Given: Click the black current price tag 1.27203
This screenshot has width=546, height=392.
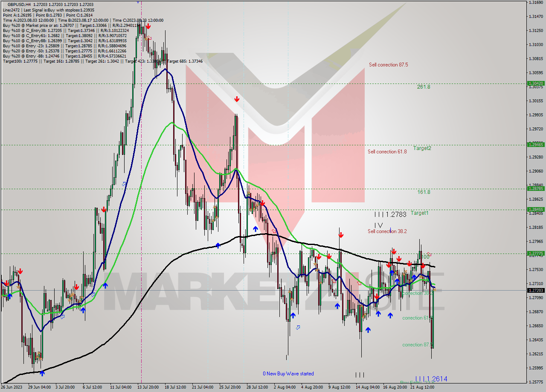Looking at the screenshot, I should [536, 290].
